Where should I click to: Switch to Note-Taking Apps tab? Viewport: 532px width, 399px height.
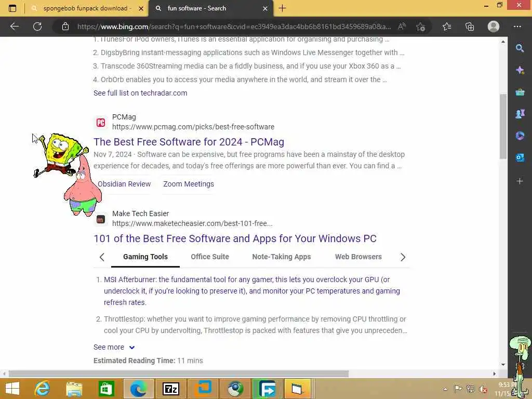tap(281, 257)
